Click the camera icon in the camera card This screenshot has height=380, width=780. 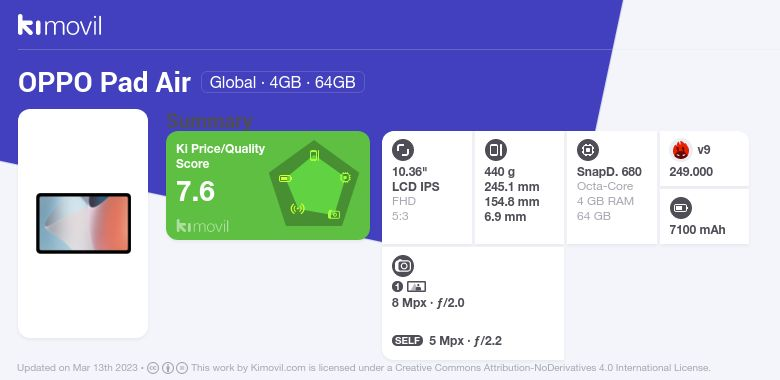pos(403,266)
